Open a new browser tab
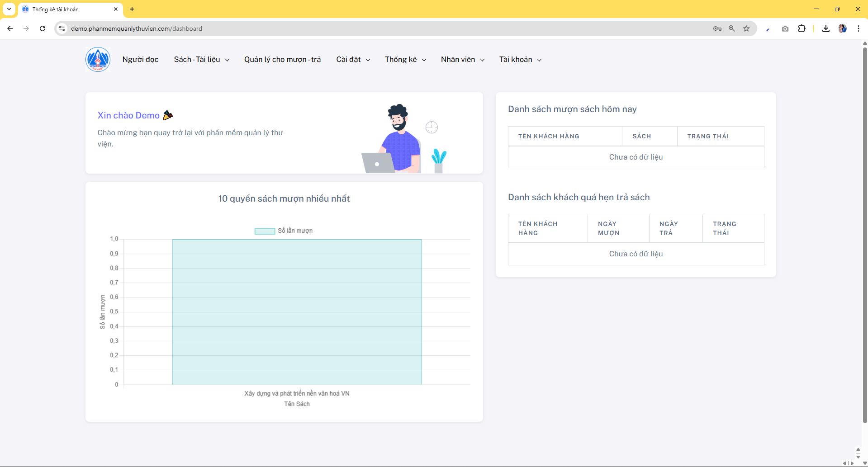Screen dimensions: 868x467 (132, 9)
